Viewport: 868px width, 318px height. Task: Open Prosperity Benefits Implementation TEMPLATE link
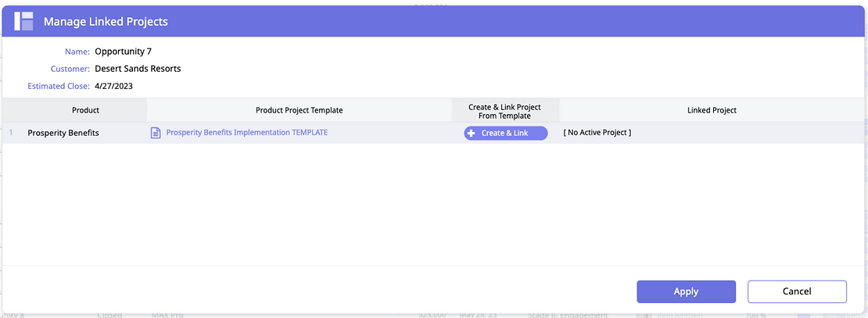[x=247, y=133]
